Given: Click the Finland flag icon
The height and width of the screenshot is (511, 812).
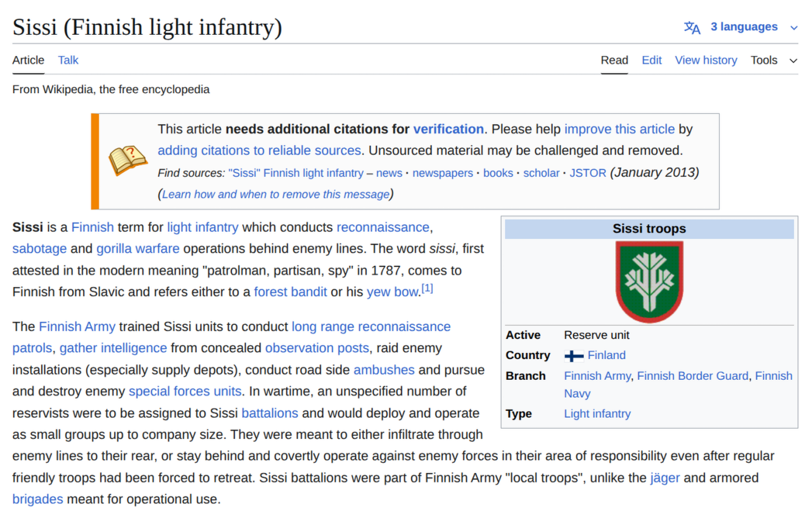Looking at the screenshot, I should coord(574,356).
